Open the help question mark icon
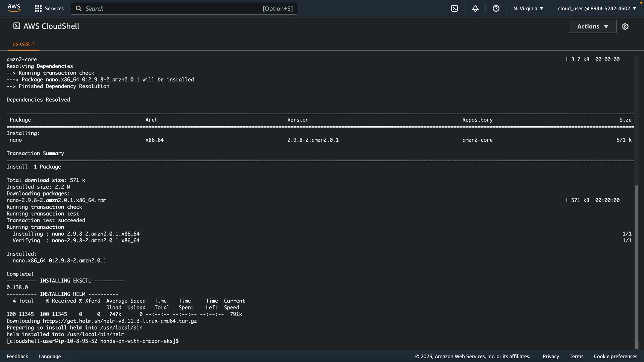Image resolution: width=644 pixels, height=362 pixels. 496,8
